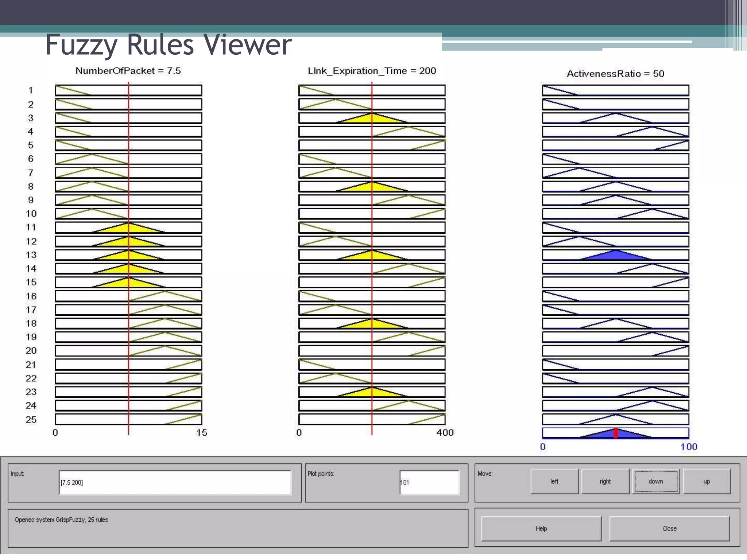747x560 pixels.
Task: Click the 'down' move button
Action: point(655,481)
